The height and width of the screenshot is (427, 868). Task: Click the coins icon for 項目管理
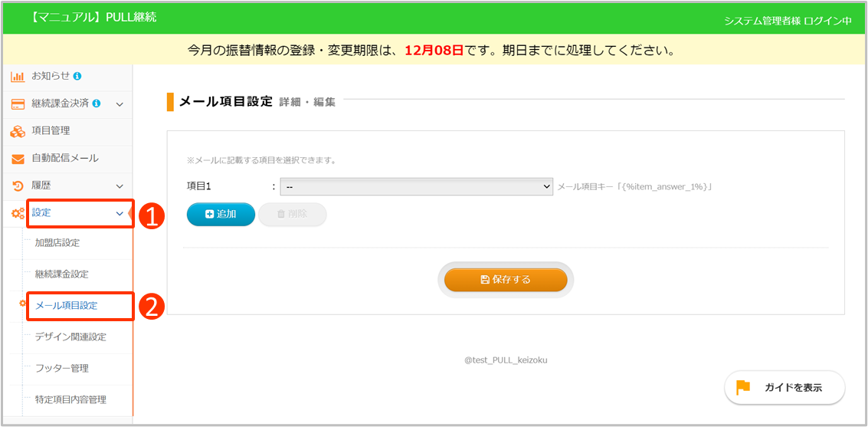(17, 131)
